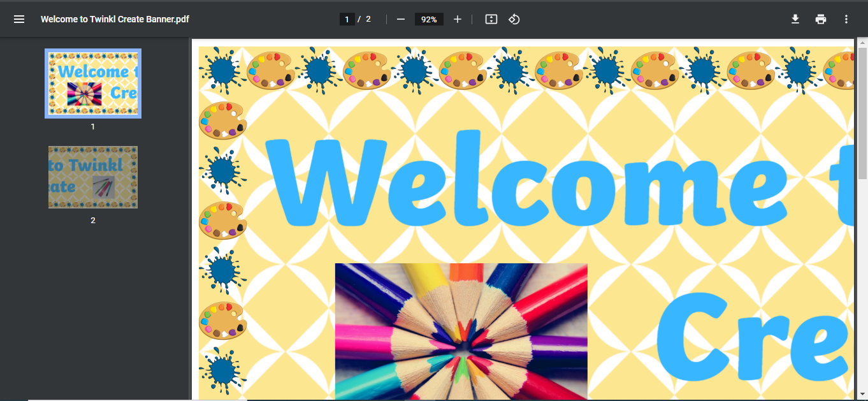Select the page 1 thumbnail
This screenshot has width=868, height=401.
point(93,84)
